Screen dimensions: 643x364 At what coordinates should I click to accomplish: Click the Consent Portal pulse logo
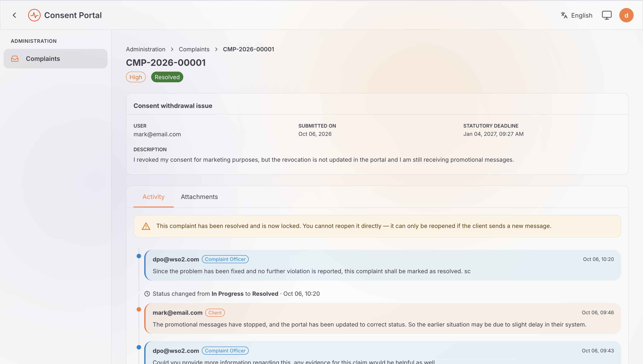click(x=34, y=15)
